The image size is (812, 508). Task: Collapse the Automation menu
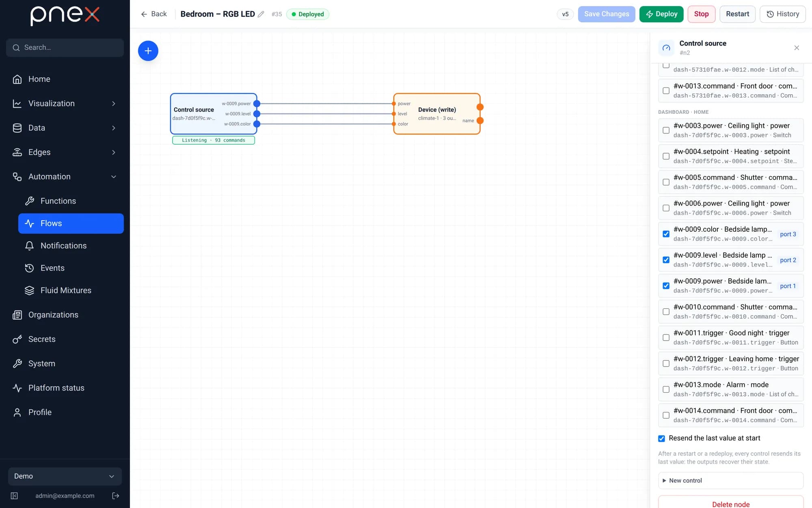pyautogui.click(x=65, y=177)
